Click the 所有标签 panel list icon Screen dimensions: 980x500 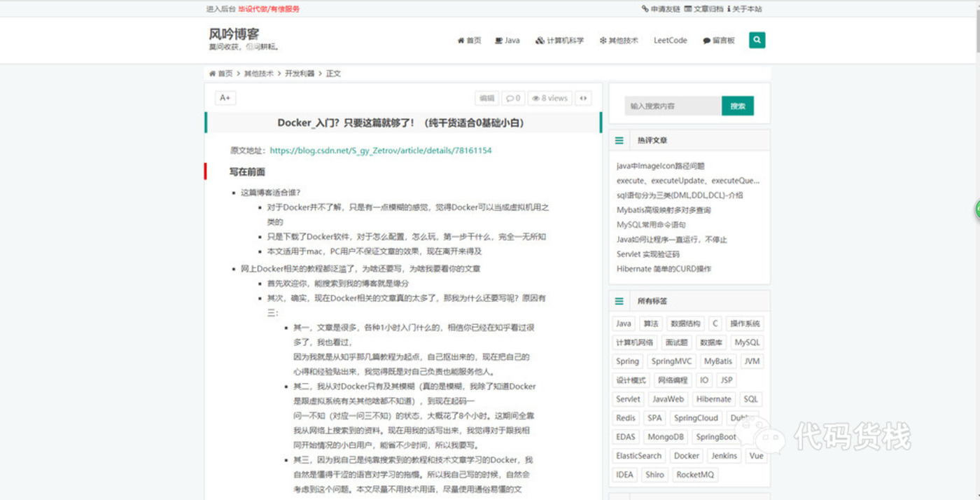coord(619,301)
